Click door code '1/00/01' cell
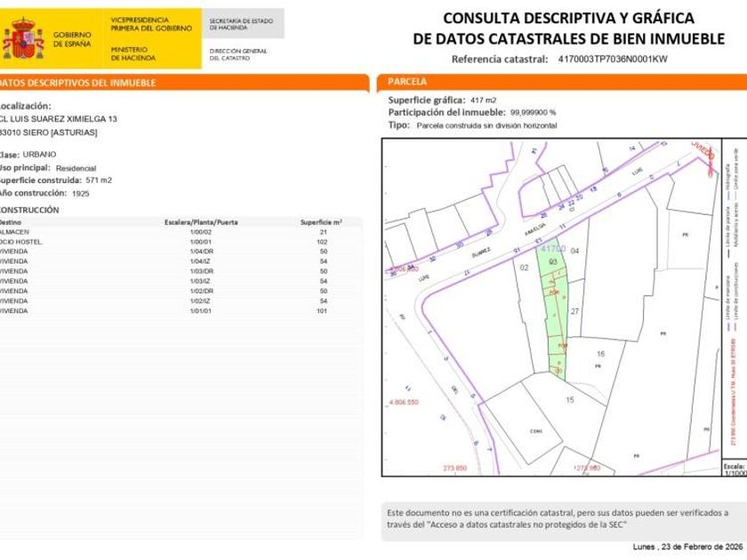Viewport: 747px width, 560px height. [201, 242]
